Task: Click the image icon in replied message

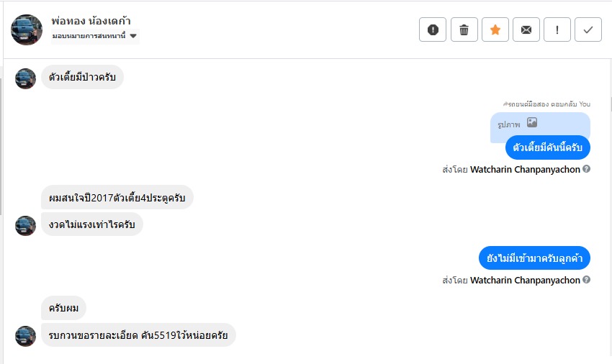Action: click(532, 123)
